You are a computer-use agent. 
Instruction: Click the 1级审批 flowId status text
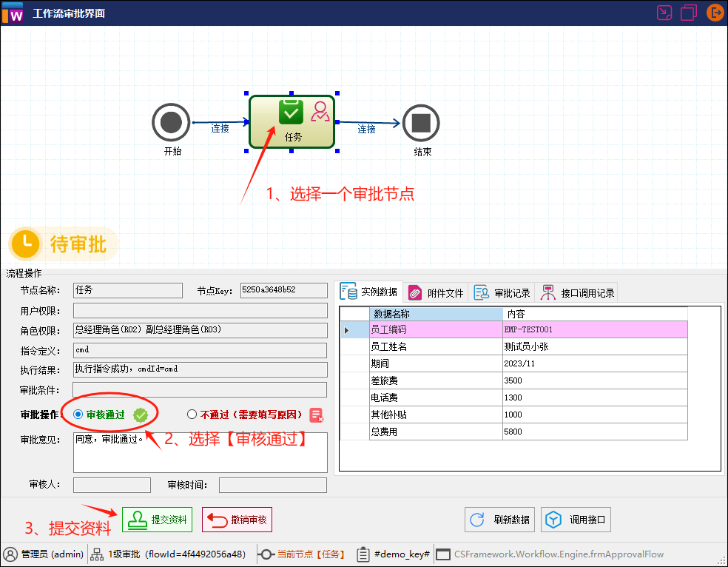click(177, 554)
